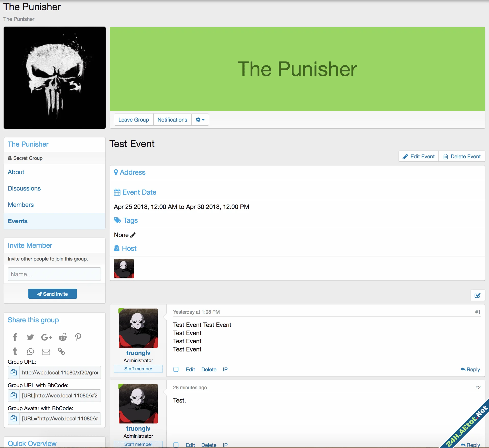Share group on Google Plus icon
Image resolution: width=489 pixels, height=448 pixels.
pyautogui.click(x=46, y=337)
